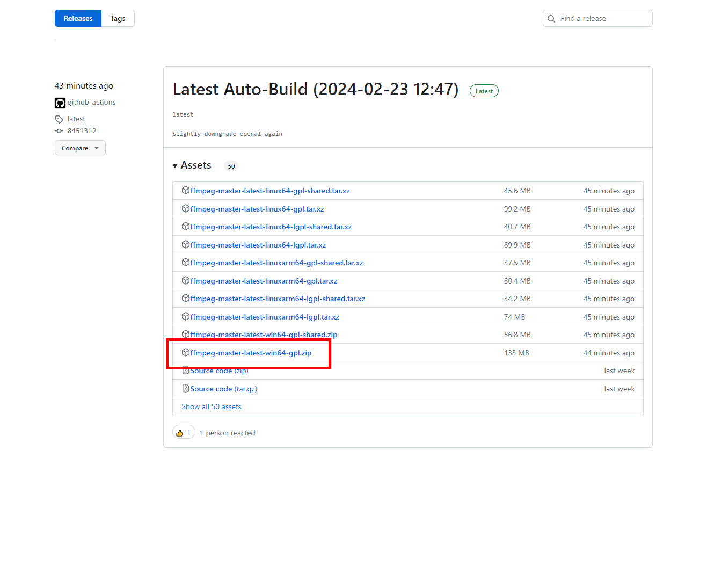Image resolution: width=707 pixels, height=588 pixels.
Task: Click package icon for linux64-gpl-shared.tar.xz
Action: pyautogui.click(x=186, y=190)
